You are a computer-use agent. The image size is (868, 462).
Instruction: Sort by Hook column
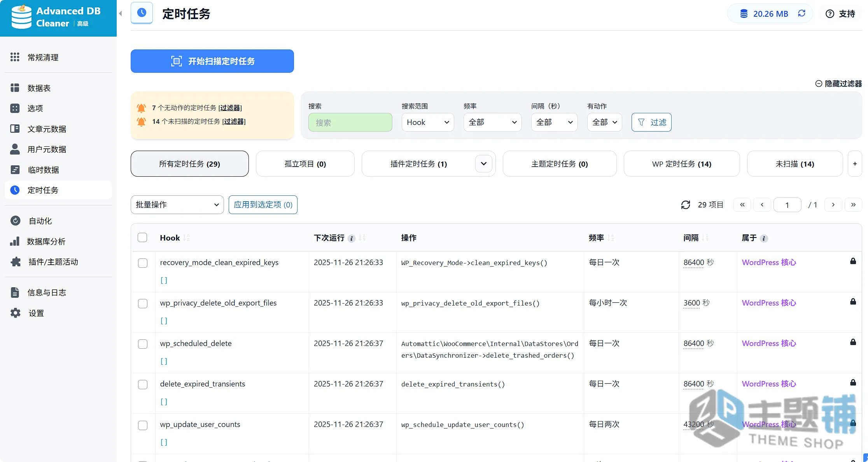pos(187,238)
